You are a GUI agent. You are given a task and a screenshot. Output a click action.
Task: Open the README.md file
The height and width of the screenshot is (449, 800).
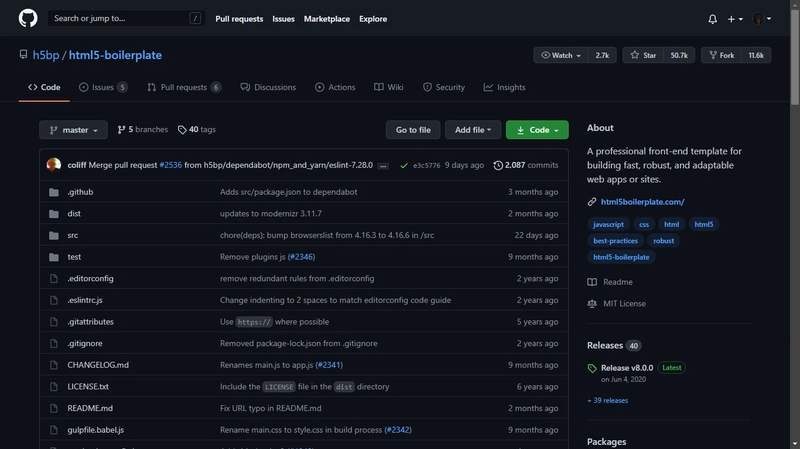pos(90,408)
